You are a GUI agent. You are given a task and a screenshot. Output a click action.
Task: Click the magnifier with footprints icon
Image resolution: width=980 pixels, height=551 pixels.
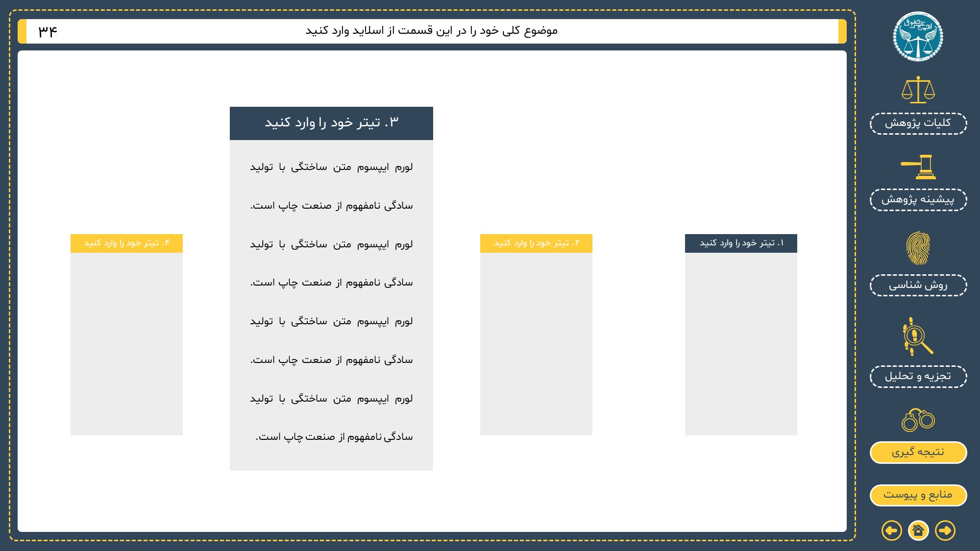coord(918,336)
